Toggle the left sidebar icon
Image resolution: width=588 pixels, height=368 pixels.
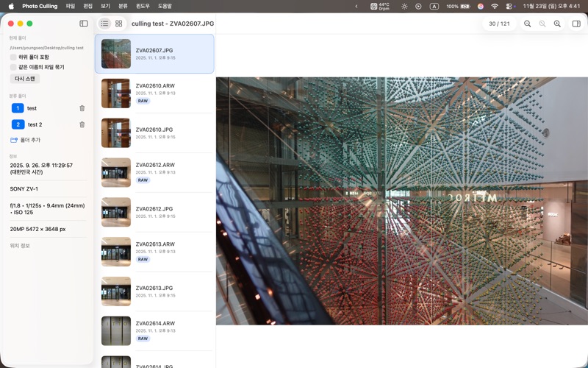(x=84, y=24)
